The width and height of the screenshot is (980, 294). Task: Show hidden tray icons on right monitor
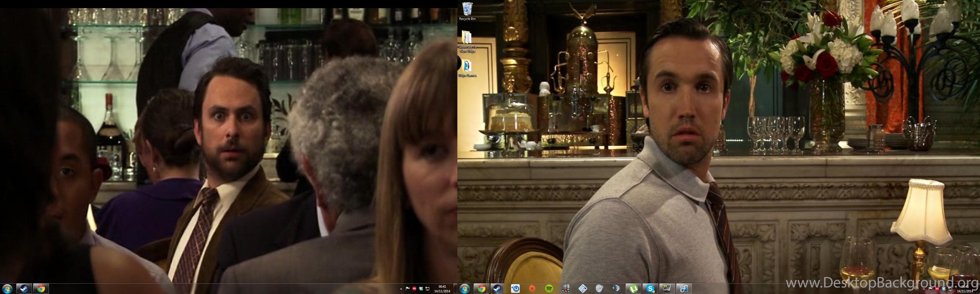pyautogui.click(x=924, y=289)
